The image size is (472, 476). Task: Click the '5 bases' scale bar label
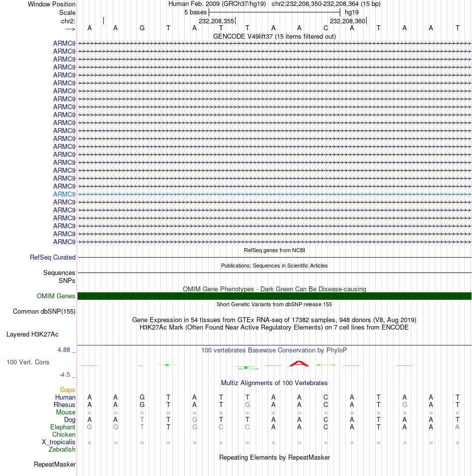point(195,12)
